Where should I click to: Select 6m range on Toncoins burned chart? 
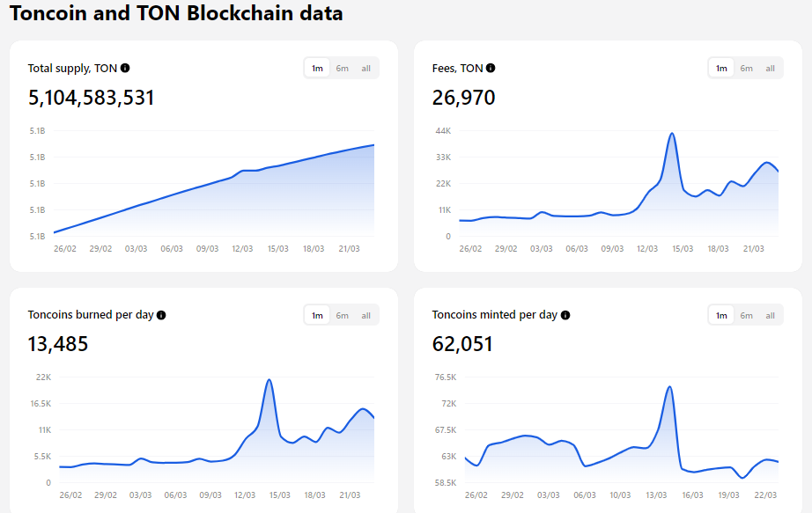click(x=342, y=314)
